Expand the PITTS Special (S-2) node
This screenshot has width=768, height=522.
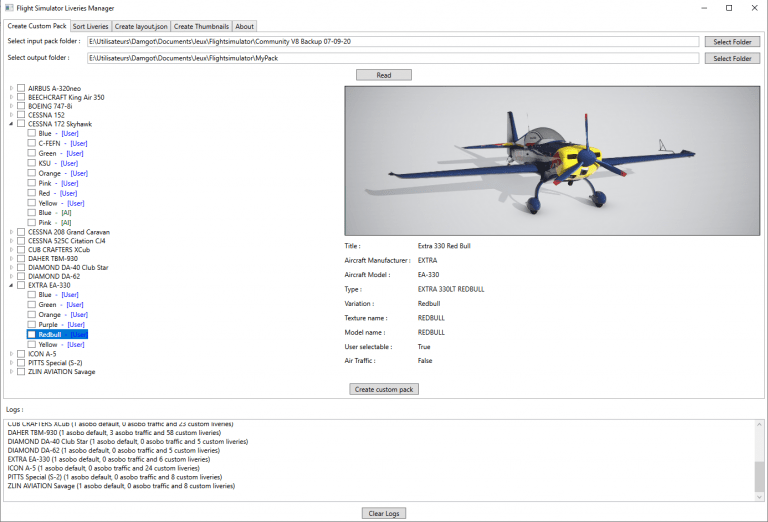[11, 363]
